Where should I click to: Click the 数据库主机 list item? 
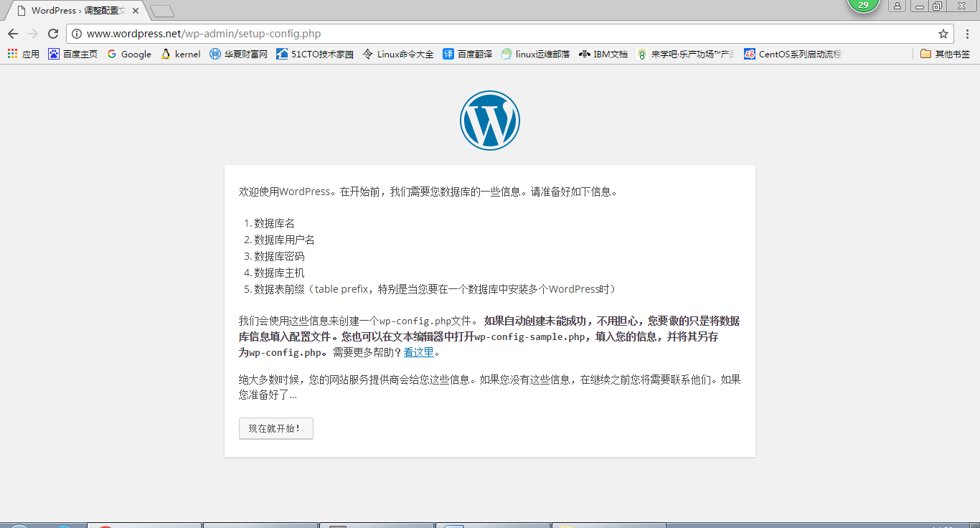tap(279, 273)
